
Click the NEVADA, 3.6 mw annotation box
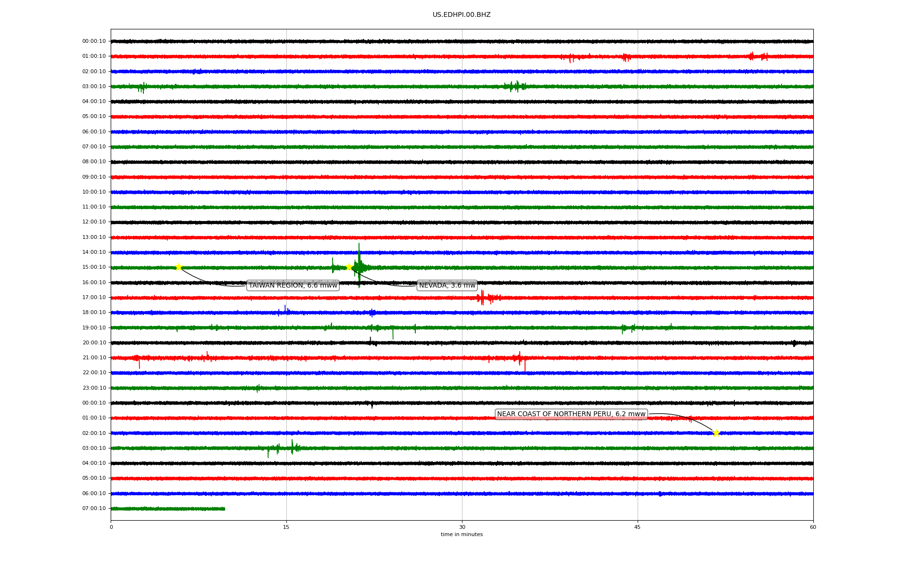tap(447, 286)
